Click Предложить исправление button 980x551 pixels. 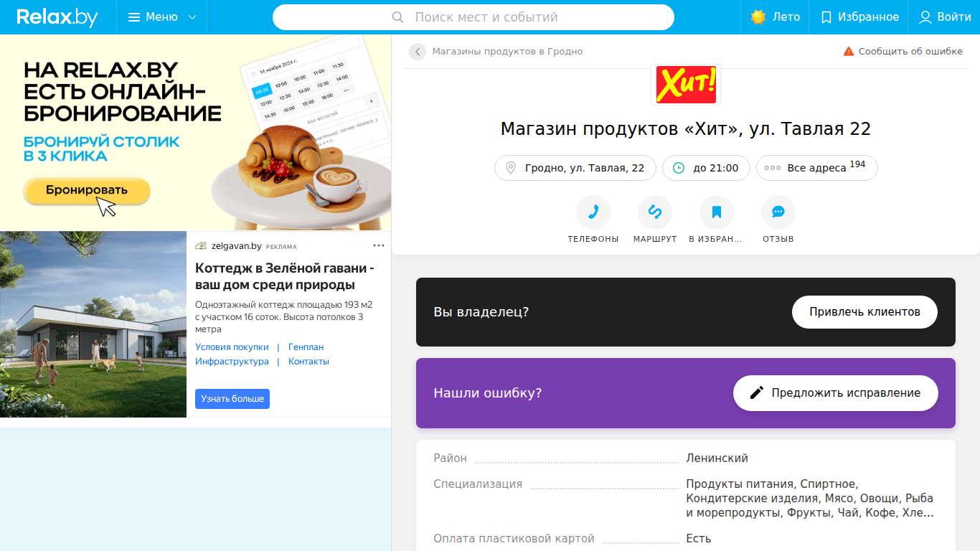[x=836, y=393]
